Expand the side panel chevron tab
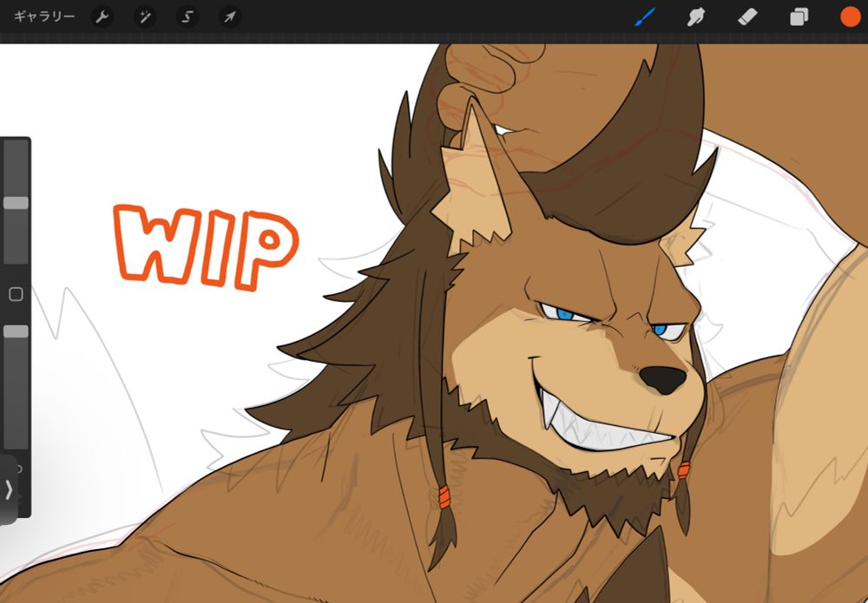This screenshot has width=868, height=603. (9, 489)
